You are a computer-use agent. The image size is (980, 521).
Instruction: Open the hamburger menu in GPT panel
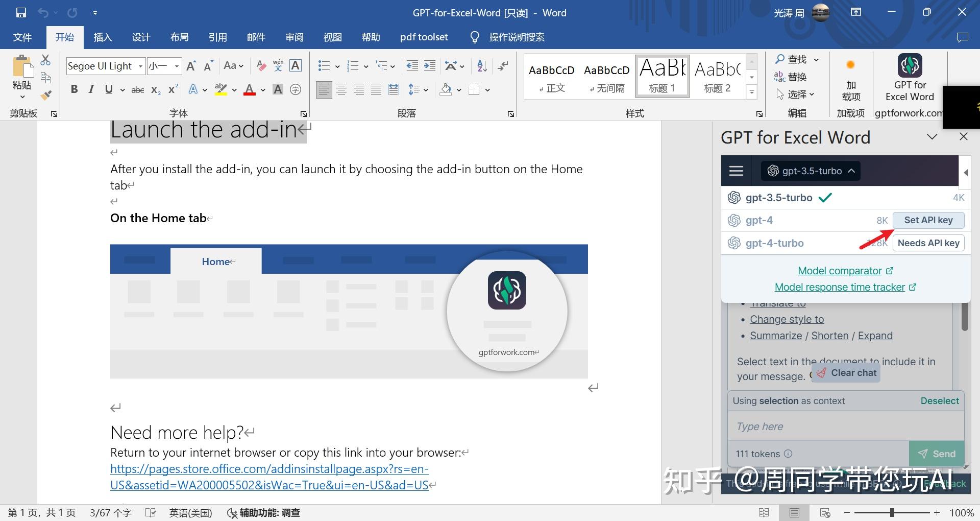click(x=736, y=171)
